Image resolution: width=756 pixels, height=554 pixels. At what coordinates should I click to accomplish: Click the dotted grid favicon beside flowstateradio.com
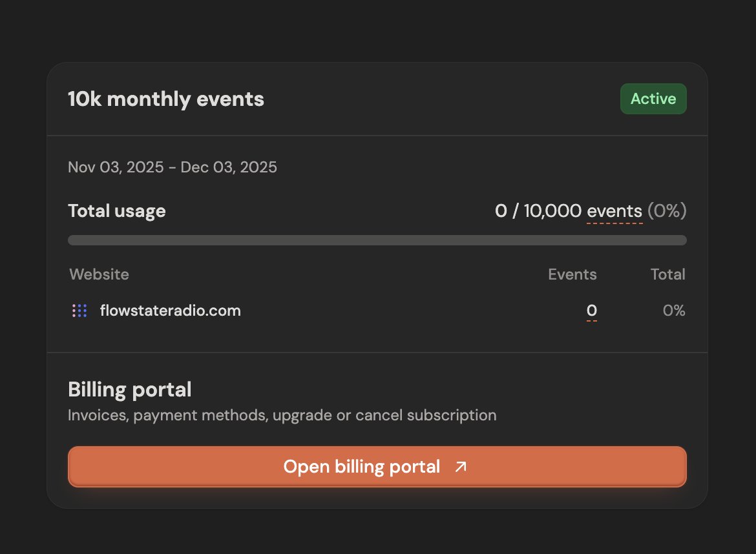(x=79, y=311)
